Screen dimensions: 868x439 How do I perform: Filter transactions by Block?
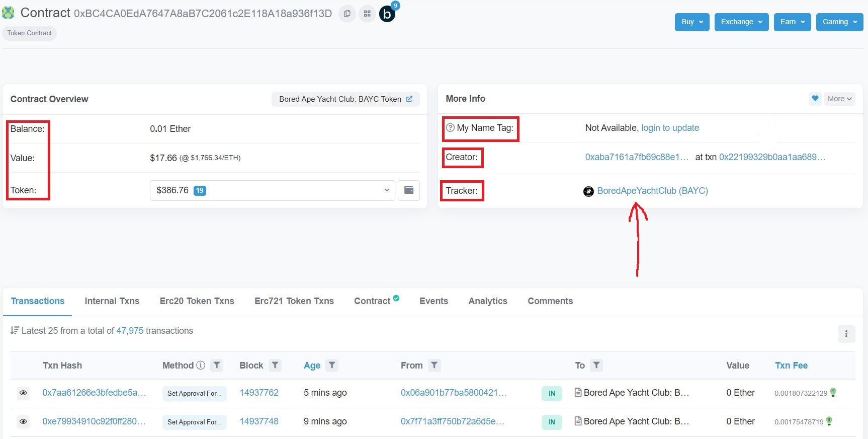click(x=275, y=365)
